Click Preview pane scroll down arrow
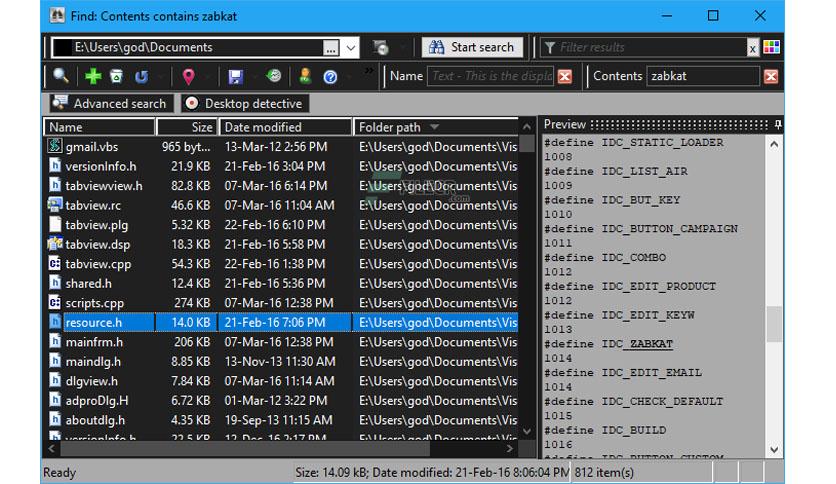Screen dimensions: 836x484 click(x=774, y=450)
